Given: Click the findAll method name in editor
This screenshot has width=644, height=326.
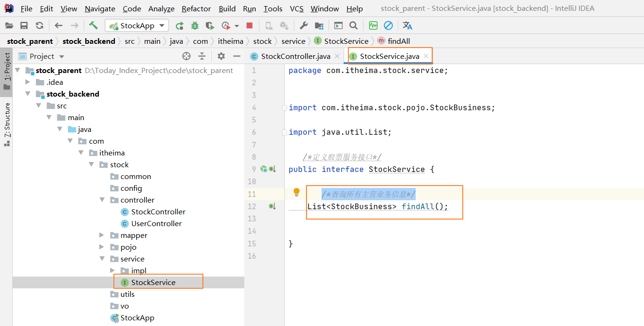Looking at the screenshot, I should pos(418,206).
